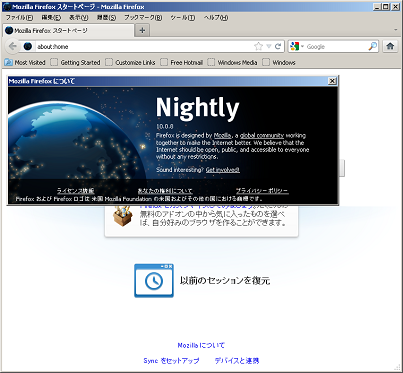The image size is (403, 373).
Task: Select the Mozilla Firefox スタートページ tab
Action: pyautogui.click(x=68, y=30)
